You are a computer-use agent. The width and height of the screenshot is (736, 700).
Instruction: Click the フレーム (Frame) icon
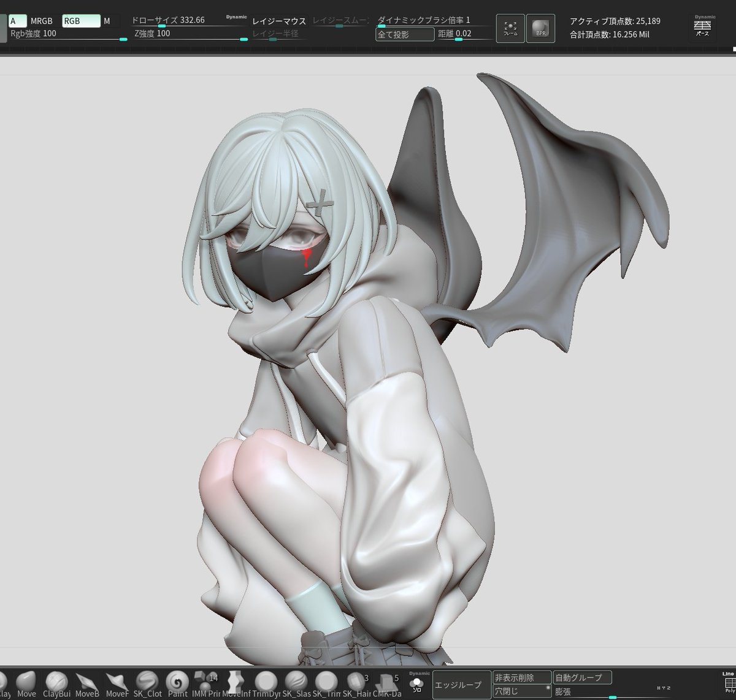click(x=510, y=28)
